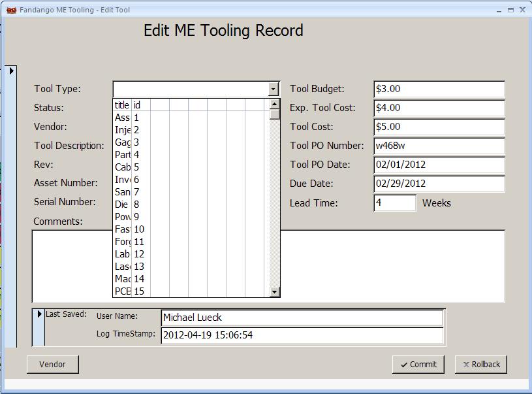
Task: Commit the record changes
Action: pos(418,365)
